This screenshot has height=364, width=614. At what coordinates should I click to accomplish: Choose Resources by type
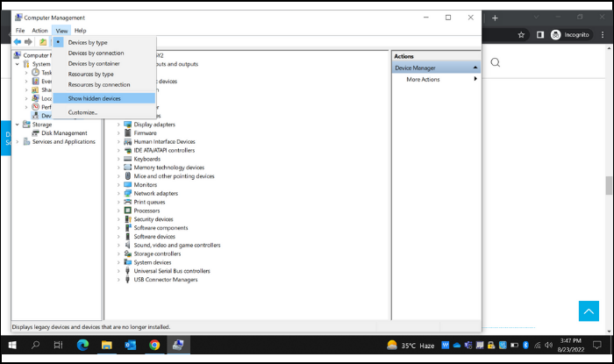point(104,74)
